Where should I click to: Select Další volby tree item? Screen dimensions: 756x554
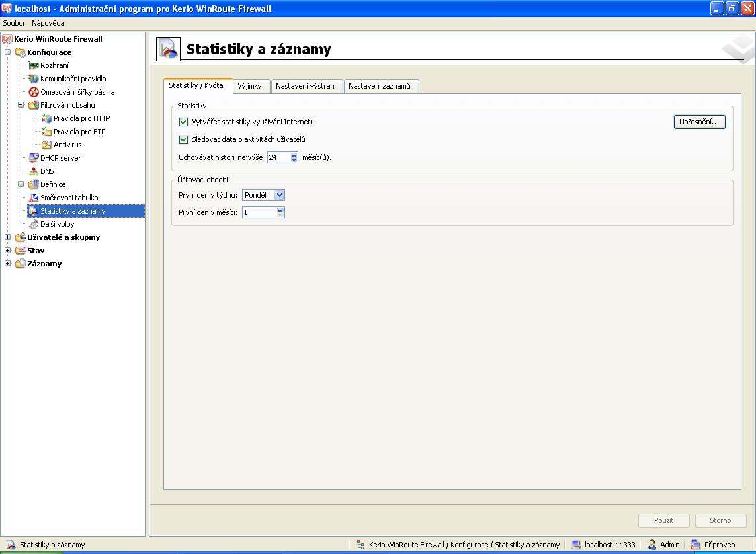58,224
